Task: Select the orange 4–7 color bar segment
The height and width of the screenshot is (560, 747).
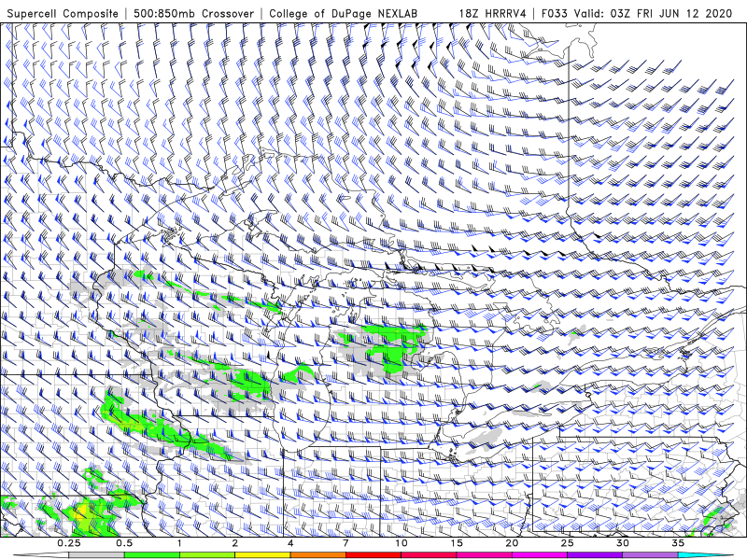Action: click(x=317, y=555)
